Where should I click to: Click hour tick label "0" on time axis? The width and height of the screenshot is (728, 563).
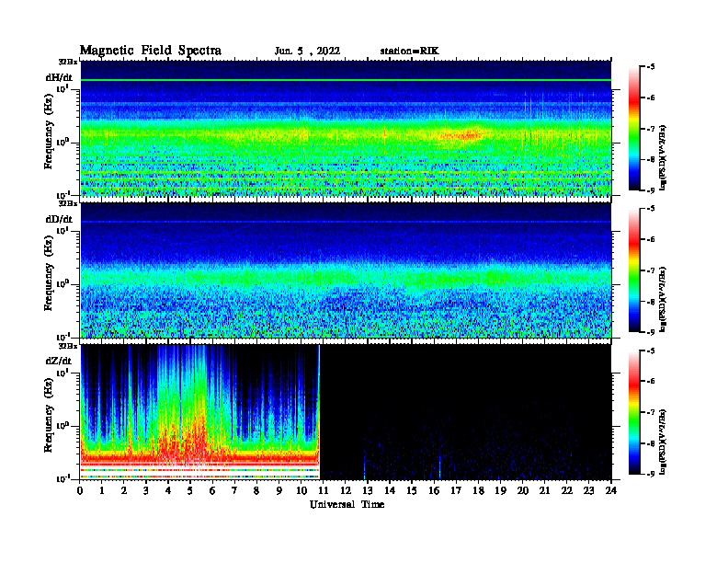pyautogui.click(x=80, y=491)
